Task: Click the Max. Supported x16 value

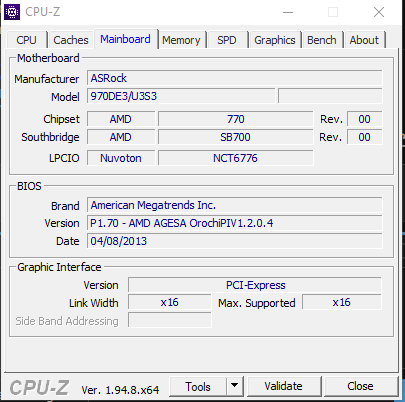Action: point(342,302)
